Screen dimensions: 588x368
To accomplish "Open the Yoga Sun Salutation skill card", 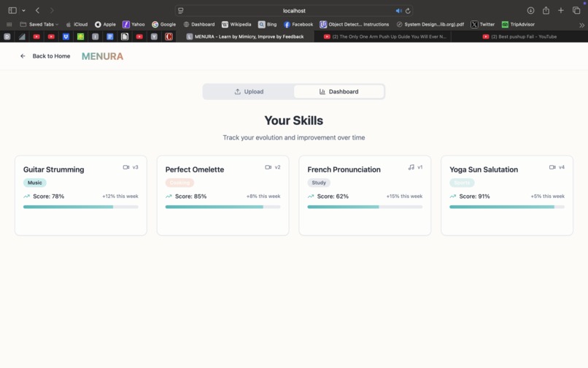I will pos(507,196).
